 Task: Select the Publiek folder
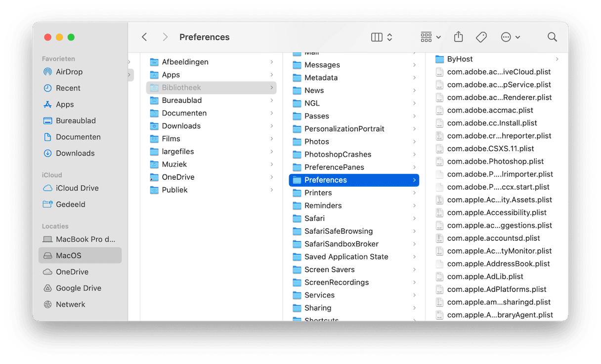[212, 190]
